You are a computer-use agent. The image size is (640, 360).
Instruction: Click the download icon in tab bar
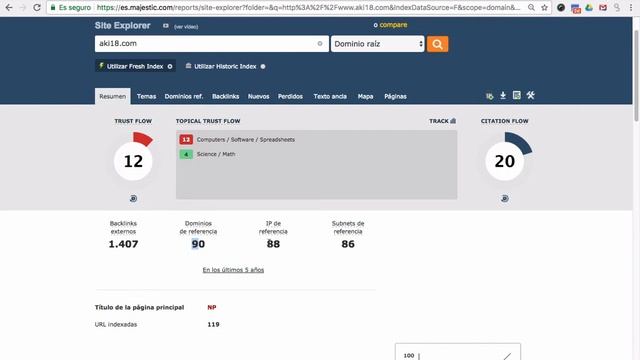point(503,96)
